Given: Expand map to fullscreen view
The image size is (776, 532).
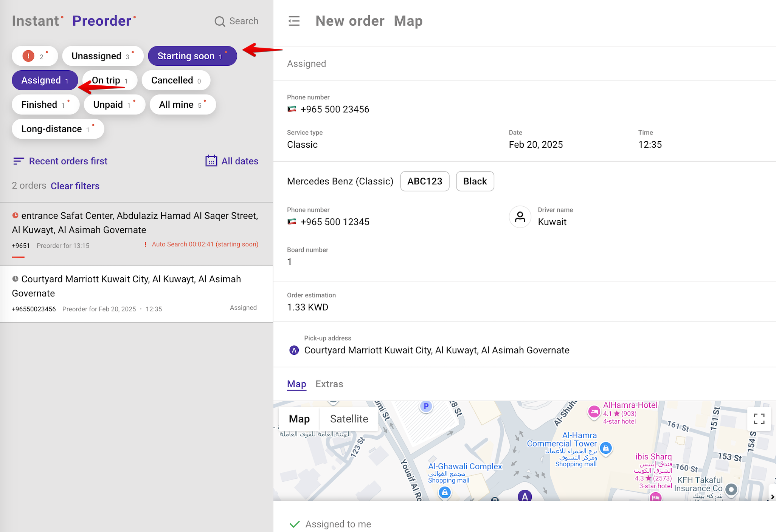Looking at the screenshot, I should pos(759,419).
